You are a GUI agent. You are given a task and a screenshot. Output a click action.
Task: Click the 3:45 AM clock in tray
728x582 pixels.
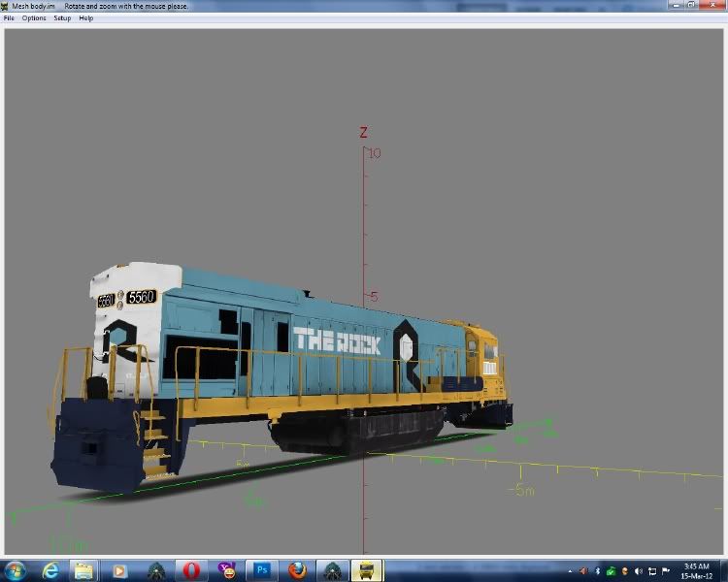[x=696, y=571]
